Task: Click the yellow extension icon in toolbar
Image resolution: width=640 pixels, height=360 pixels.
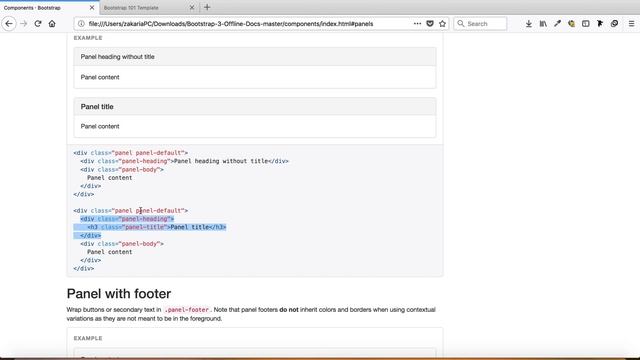Action: click(571, 24)
